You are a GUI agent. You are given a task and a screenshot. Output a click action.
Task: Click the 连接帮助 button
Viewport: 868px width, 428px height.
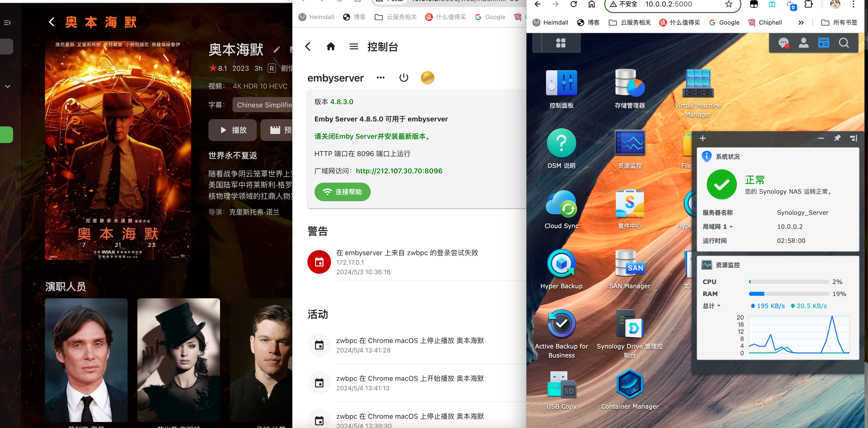tap(342, 192)
